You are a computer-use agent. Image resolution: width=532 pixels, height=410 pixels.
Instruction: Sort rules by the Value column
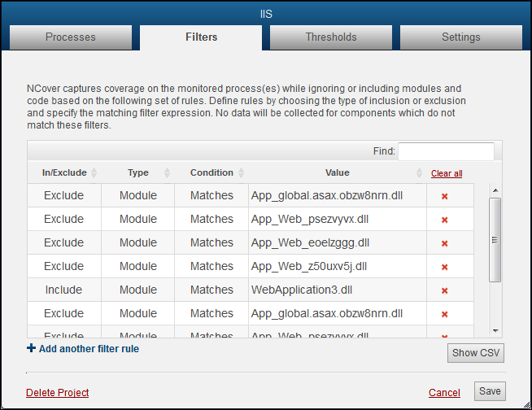[337, 172]
